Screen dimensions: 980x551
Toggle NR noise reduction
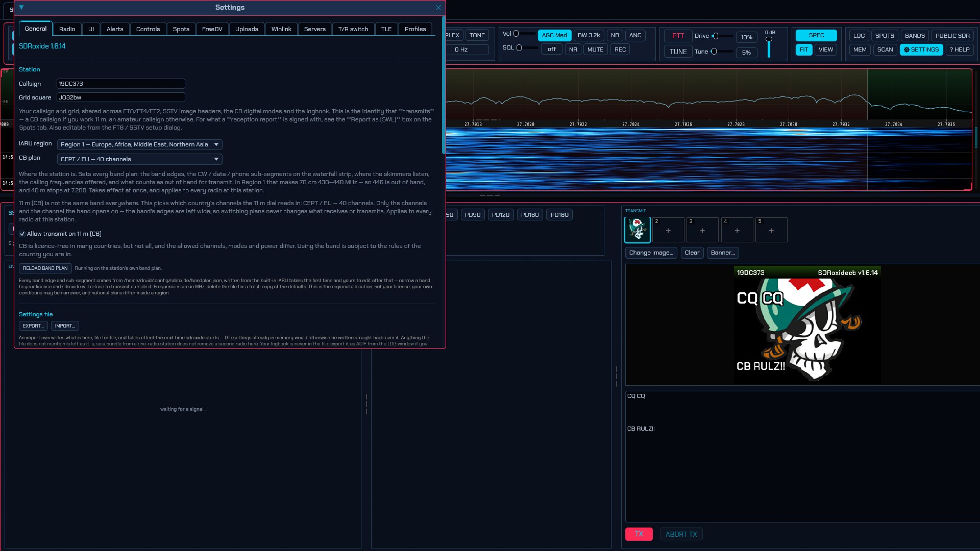point(573,49)
